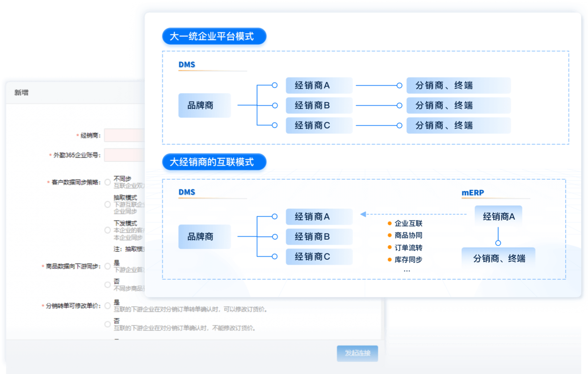This screenshot has height=374, width=588.
Task: Click the 经销商 input field
Action: pyautogui.click(x=124, y=135)
